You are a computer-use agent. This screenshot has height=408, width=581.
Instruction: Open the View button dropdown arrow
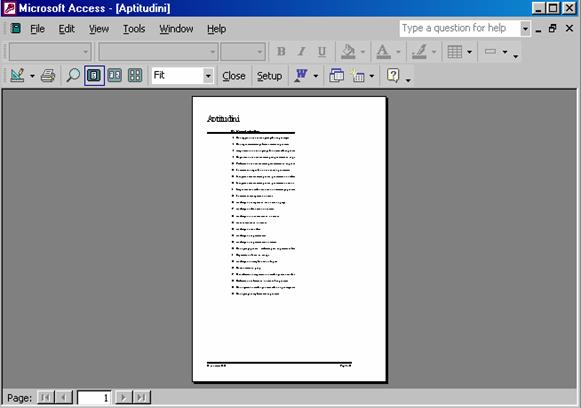(x=32, y=76)
